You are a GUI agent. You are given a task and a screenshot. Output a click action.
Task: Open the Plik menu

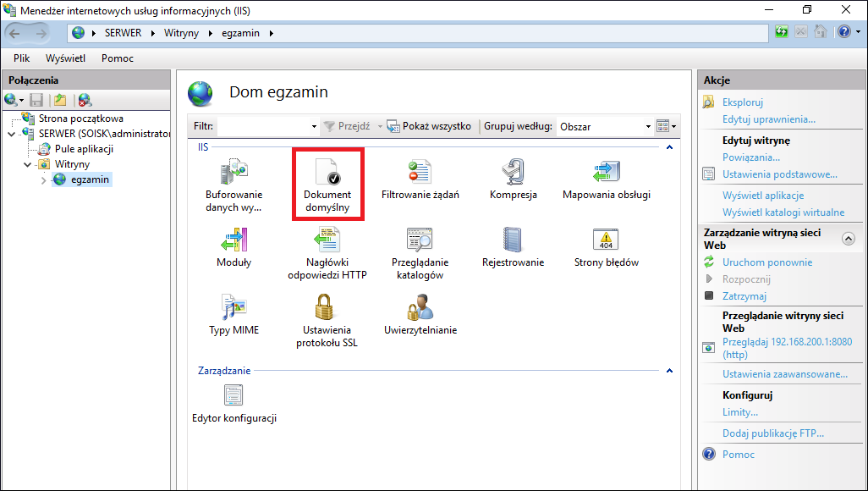(22, 58)
